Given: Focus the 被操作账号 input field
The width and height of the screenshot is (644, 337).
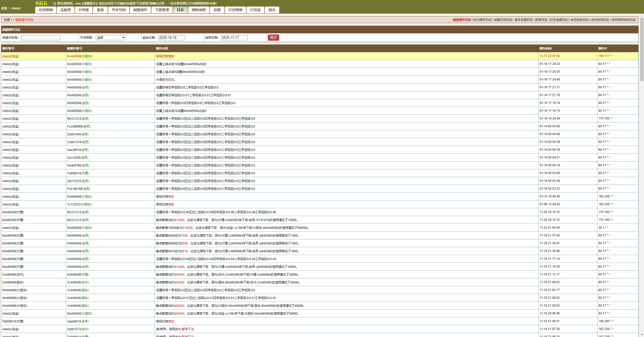Looking at the screenshot, I should pos(41,37).
